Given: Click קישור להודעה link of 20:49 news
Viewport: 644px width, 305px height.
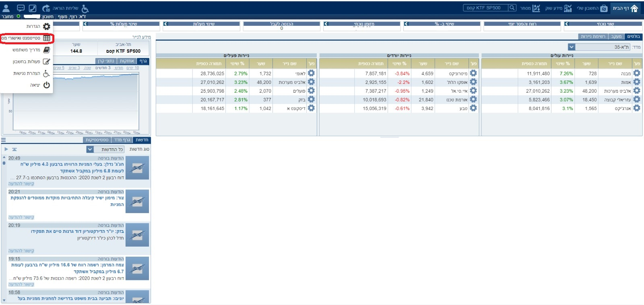Looking at the screenshot, I should point(21,184).
